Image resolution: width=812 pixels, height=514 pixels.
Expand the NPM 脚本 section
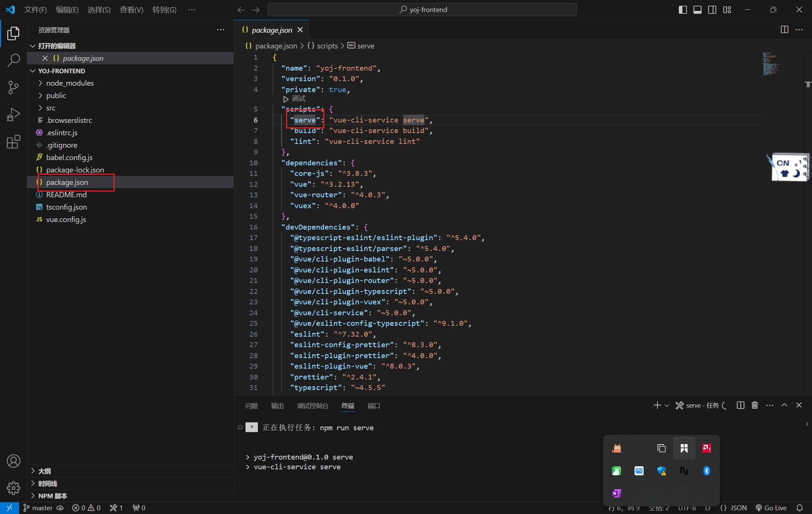pos(33,496)
